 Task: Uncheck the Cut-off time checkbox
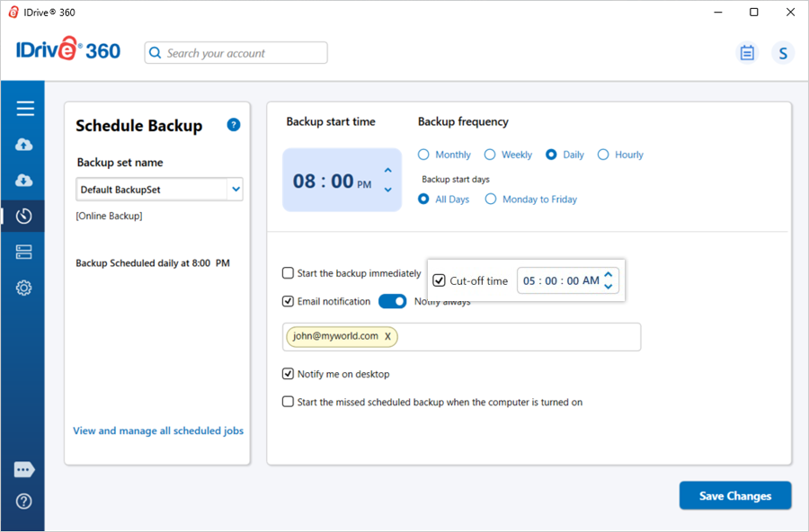pos(439,280)
